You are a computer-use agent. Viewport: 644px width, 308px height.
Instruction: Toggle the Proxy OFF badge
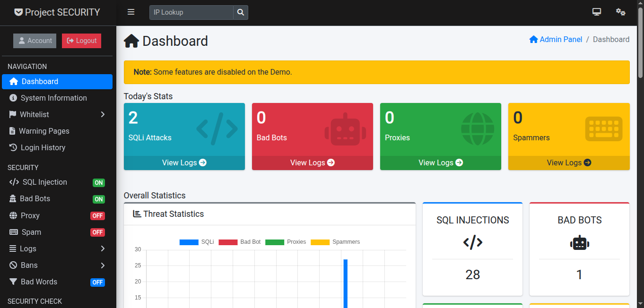click(97, 216)
